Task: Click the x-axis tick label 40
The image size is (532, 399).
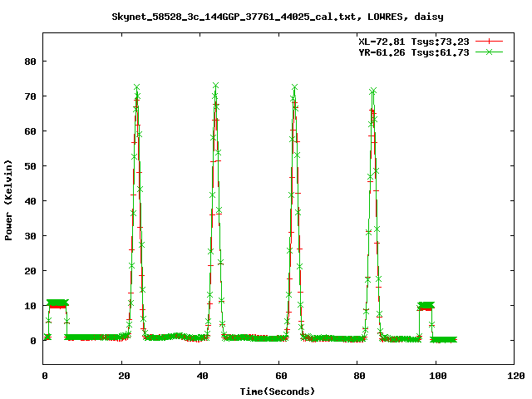Action: [x=203, y=376]
